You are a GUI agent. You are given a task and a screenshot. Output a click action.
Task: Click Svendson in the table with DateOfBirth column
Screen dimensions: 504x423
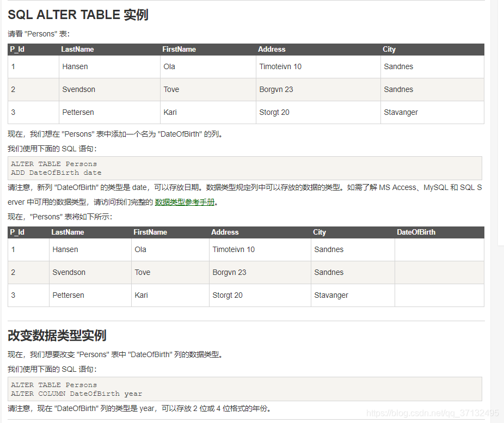69,272
